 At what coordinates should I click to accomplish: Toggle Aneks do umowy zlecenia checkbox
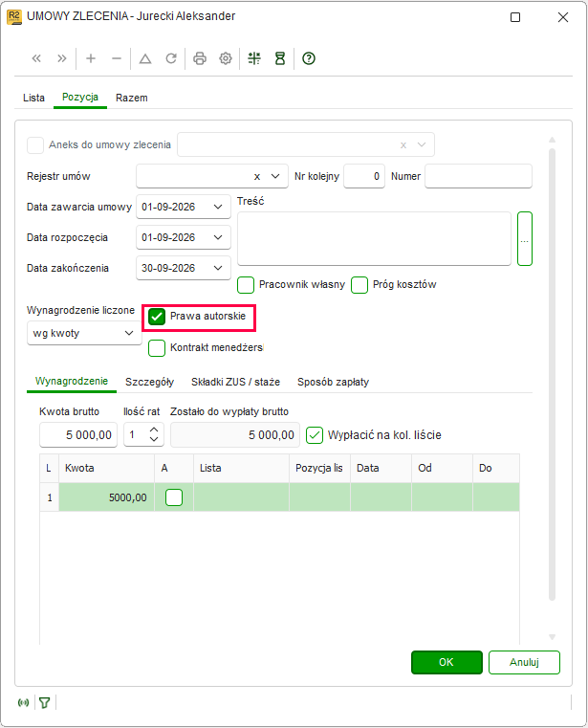point(35,144)
